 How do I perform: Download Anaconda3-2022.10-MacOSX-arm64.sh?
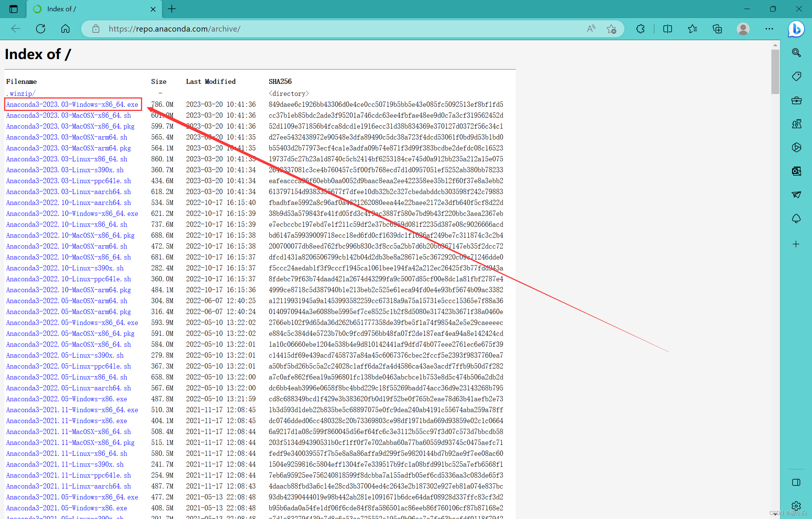pyautogui.click(x=67, y=246)
